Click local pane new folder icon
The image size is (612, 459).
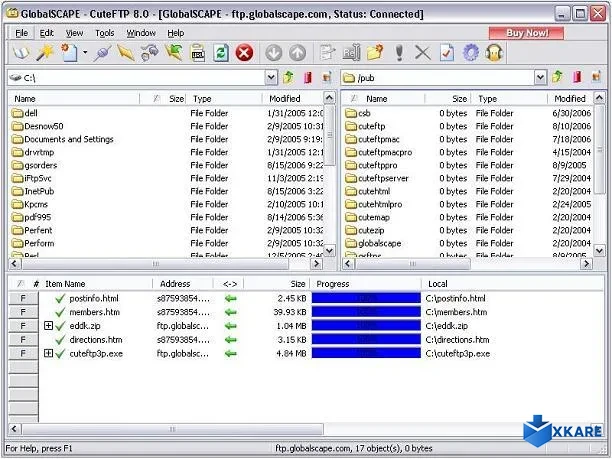327,77
